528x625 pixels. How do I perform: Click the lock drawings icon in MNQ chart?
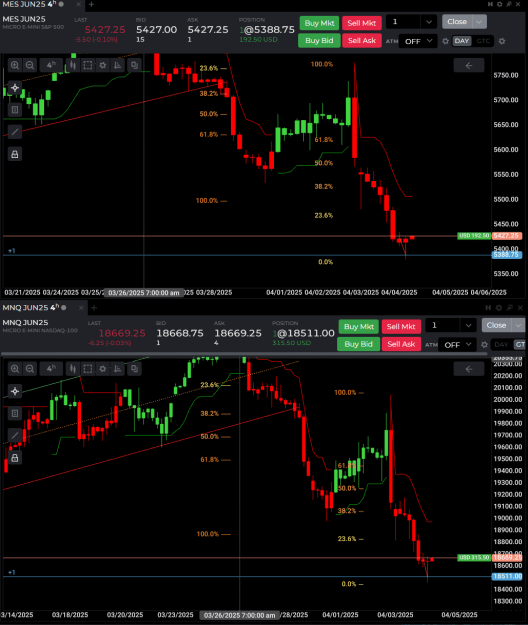pos(15,458)
